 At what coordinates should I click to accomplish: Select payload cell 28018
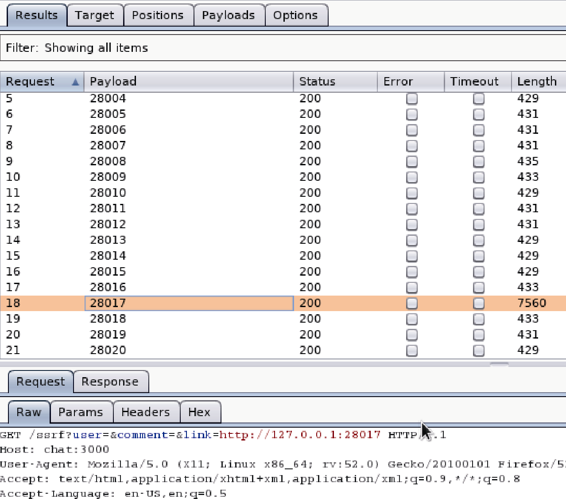tap(189, 319)
